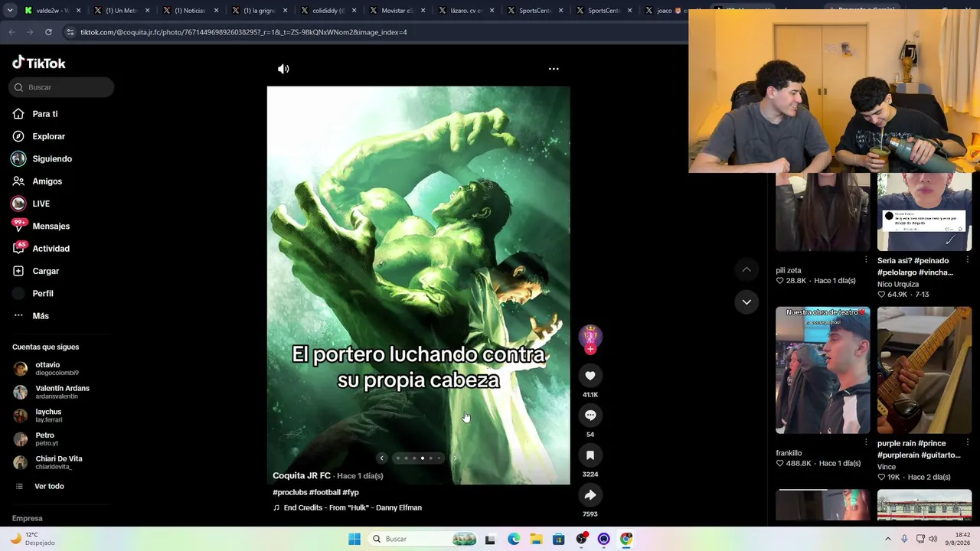Viewport: 980px width, 551px height.
Task: Go to the previous photo in the carousel
Action: tap(381, 458)
